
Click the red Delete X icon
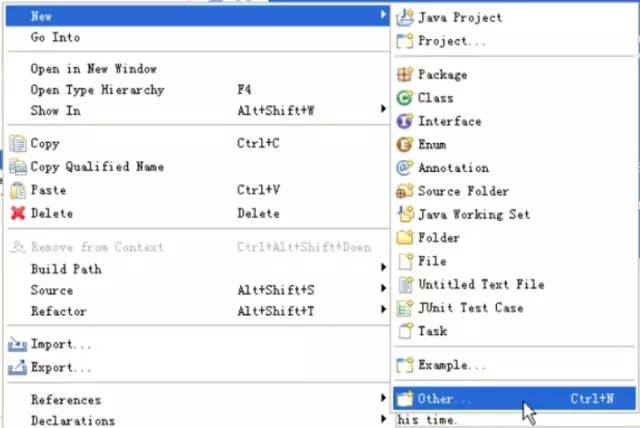click(x=18, y=213)
